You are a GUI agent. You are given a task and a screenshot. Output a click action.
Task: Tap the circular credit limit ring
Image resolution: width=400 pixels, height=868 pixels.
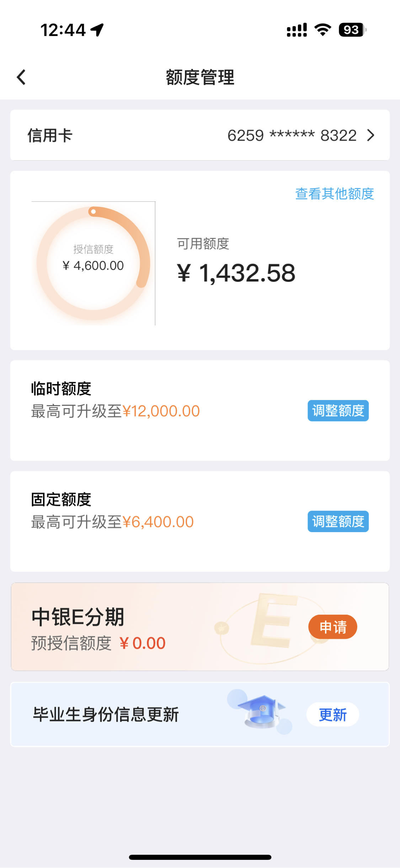pos(93,263)
